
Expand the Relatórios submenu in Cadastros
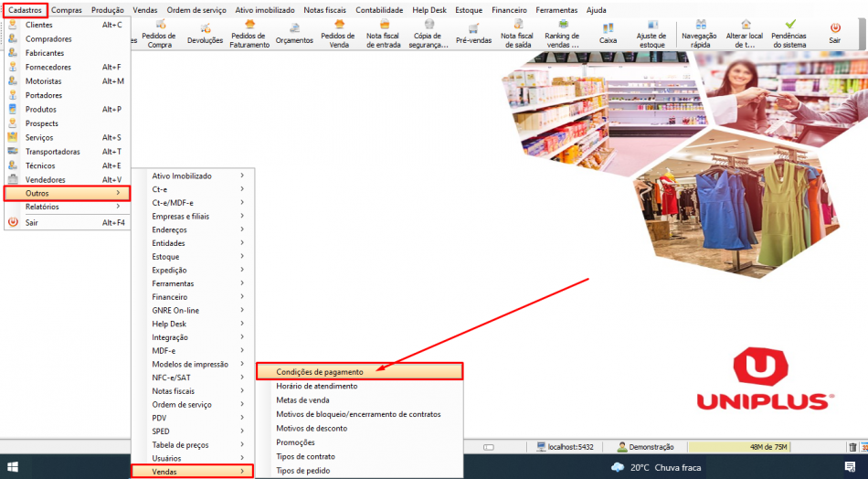click(64, 208)
